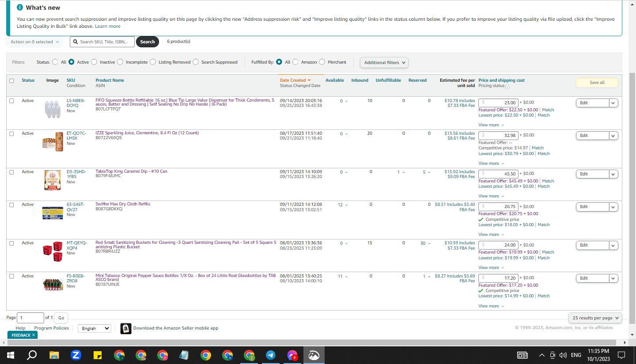Viewport: 636px width, 364px height.
Task: Sort the table by Date Created
Action: tap(295, 80)
